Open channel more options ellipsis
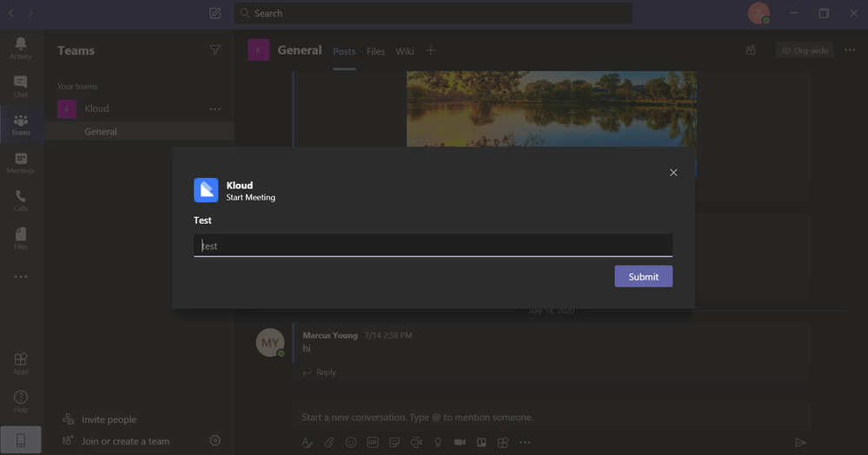 850,50
